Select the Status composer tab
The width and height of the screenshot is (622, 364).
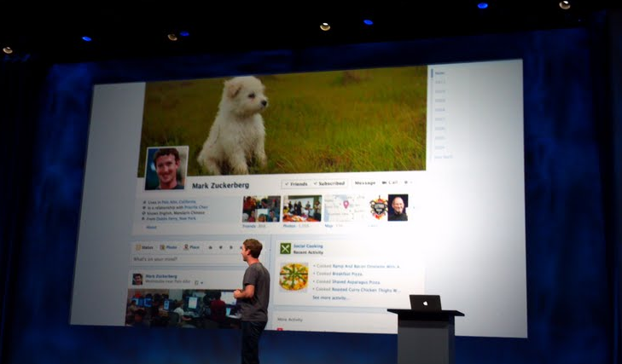[x=144, y=247]
